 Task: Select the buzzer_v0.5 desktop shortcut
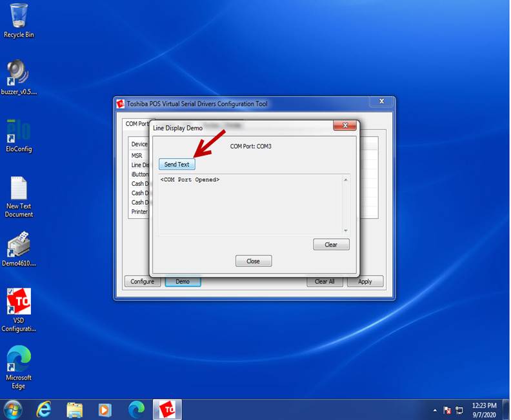click(x=19, y=75)
